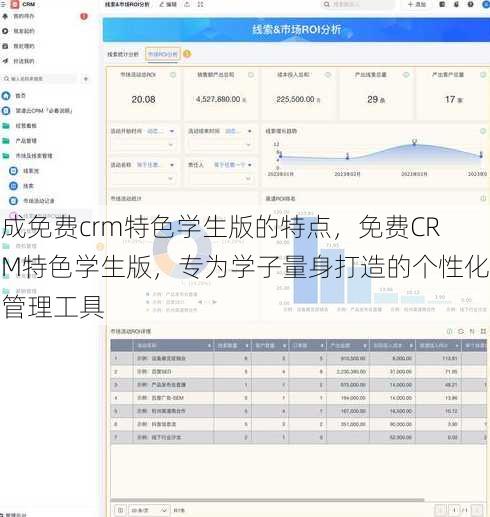Toggle fullscreen for the dashboard from the top bar
The width and height of the screenshot is (490, 517).
200,4
